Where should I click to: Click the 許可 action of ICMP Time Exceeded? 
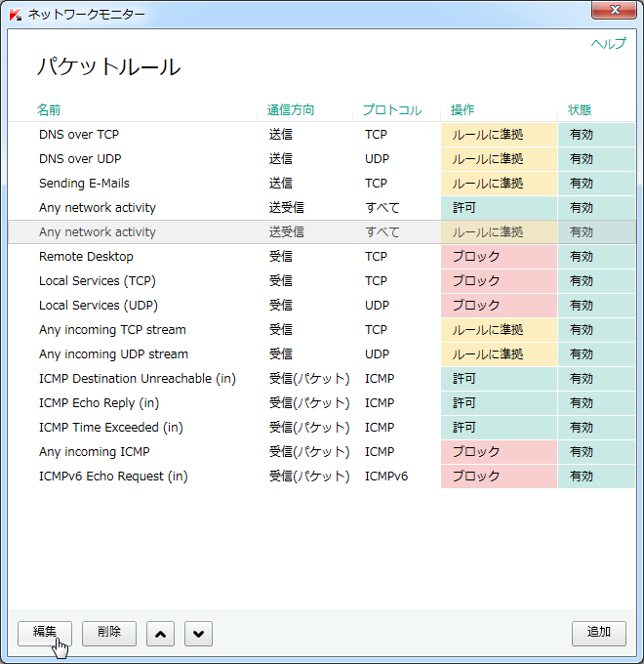click(x=498, y=428)
